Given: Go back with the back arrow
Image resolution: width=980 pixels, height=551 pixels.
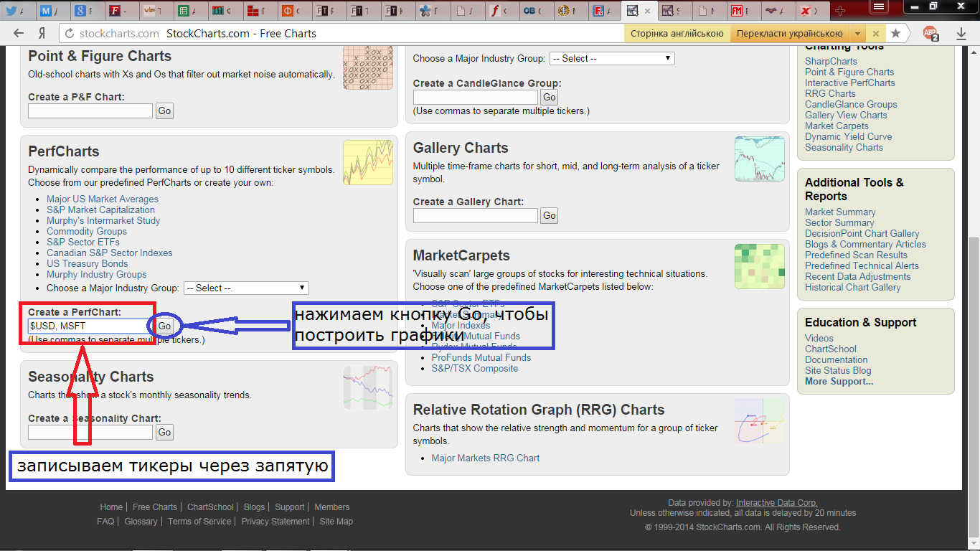Looking at the screenshot, I should 19,33.
